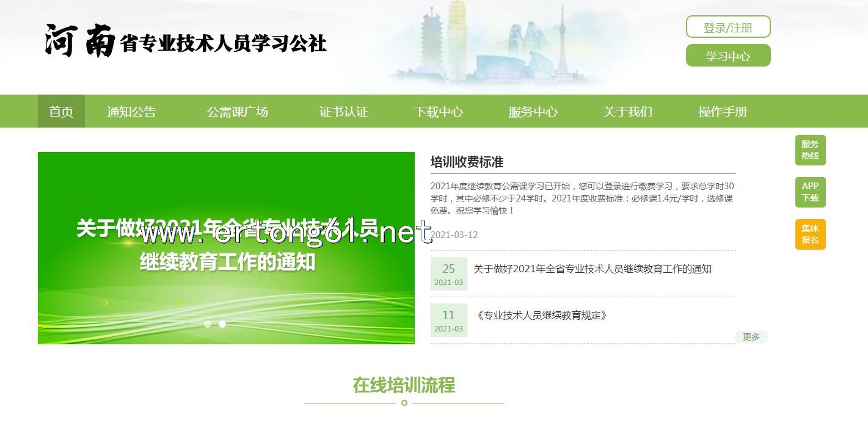Click the 服务热线 side icon
This screenshot has height=423, width=868.
click(810, 150)
